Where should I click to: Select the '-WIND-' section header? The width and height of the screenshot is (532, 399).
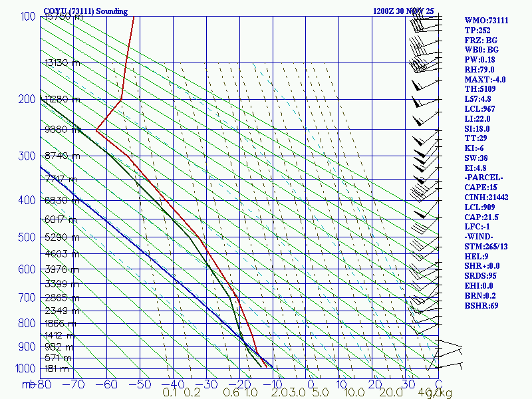[478, 237]
